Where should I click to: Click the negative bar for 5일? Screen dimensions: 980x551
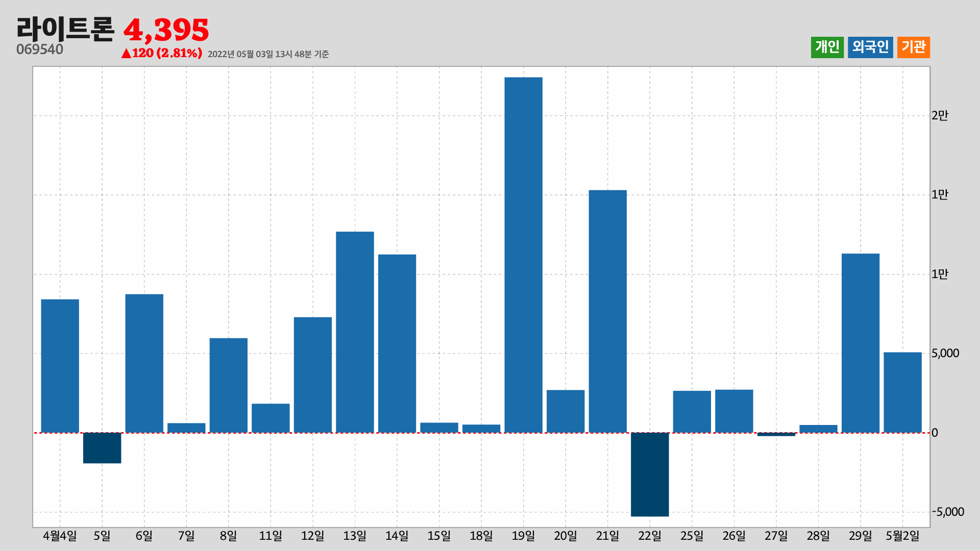[102, 448]
